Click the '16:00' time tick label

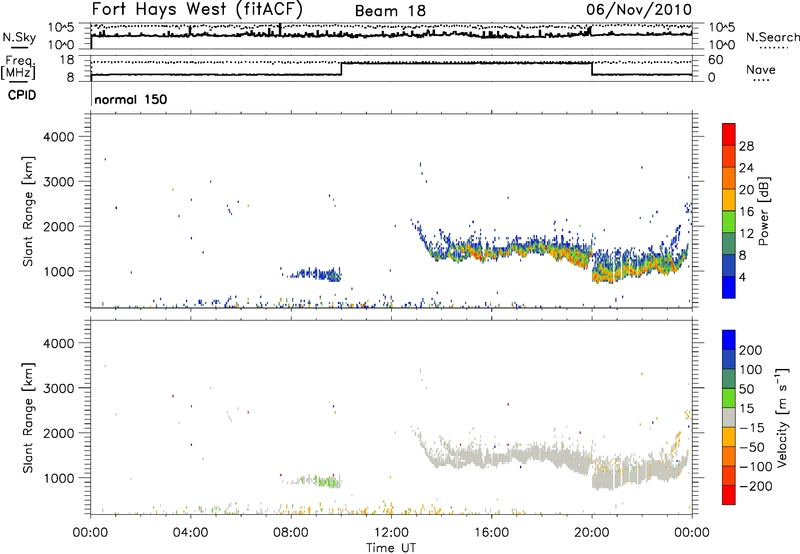[491, 533]
